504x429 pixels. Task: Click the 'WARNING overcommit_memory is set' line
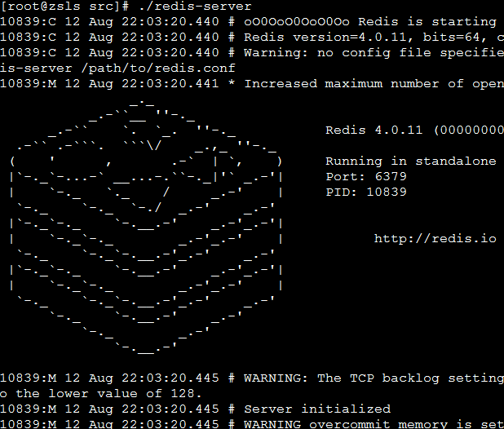252,424
